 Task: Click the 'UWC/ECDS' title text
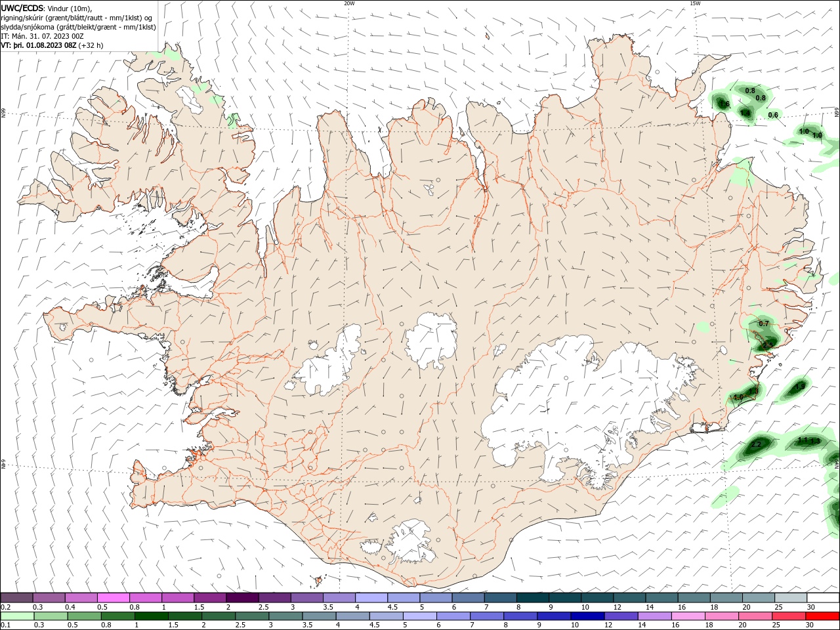pos(22,8)
